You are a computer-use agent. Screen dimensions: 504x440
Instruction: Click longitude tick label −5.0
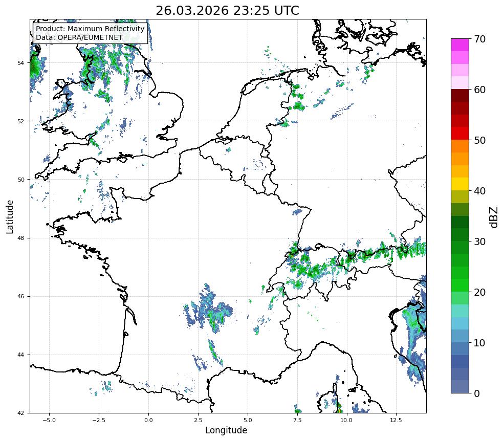tap(49, 420)
